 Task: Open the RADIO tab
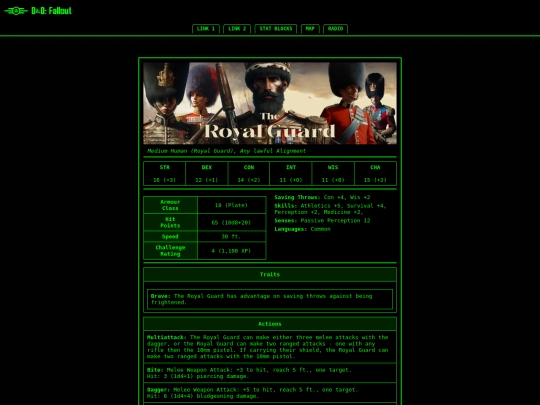tap(335, 29)
